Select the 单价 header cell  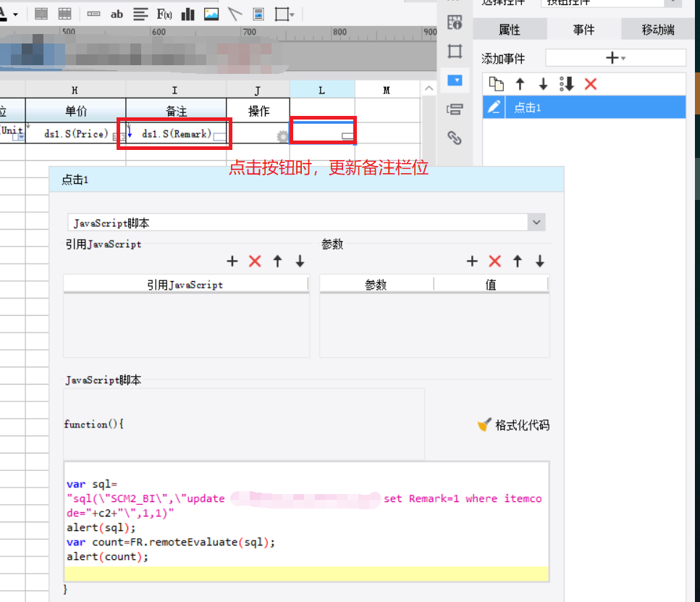click(x=76, y=110)
